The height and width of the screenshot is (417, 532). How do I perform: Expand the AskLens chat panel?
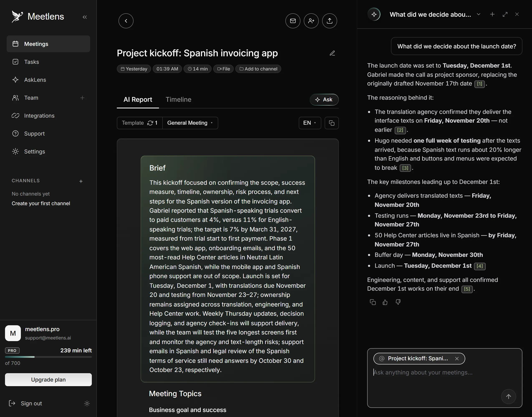point(505,14)
